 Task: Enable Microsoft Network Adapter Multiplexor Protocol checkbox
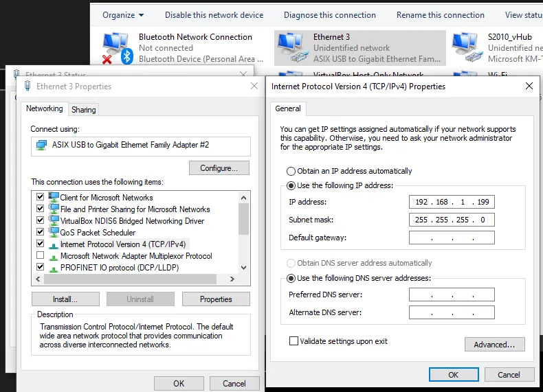tap(40, 256)
